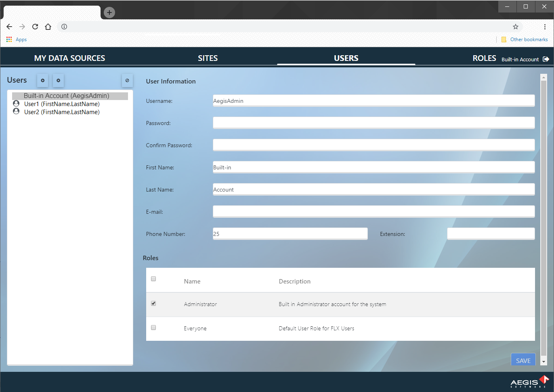
Task: Uncheck the Administrator role checkbox
Action: [153, 303]
